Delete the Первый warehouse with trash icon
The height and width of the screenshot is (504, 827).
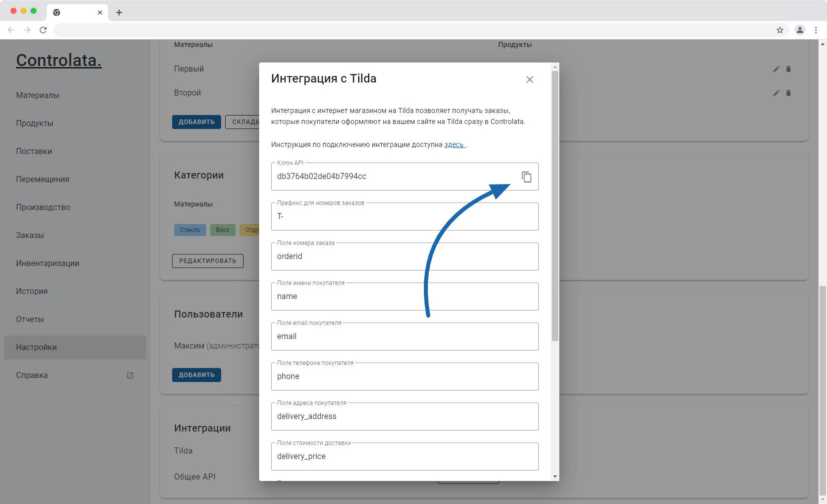point(788,69)
